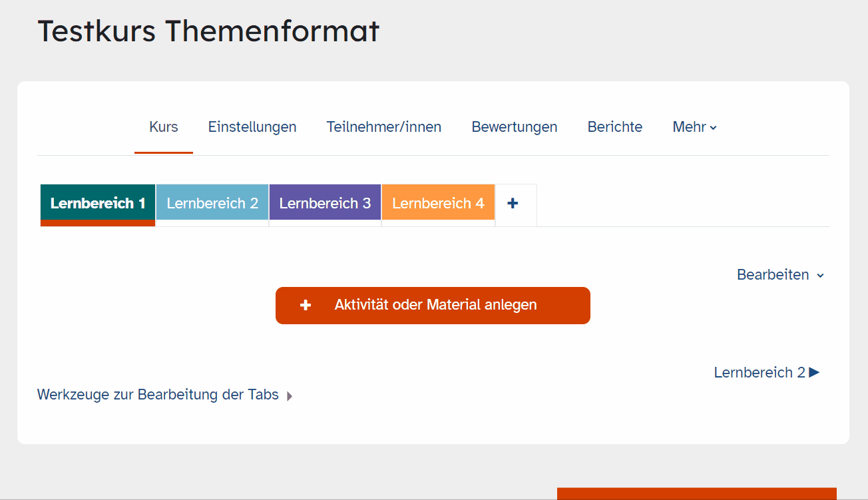Open the Bewertungen tab
Image resolution: width=868 pixels, height=500 pixels.
[514, 126]
